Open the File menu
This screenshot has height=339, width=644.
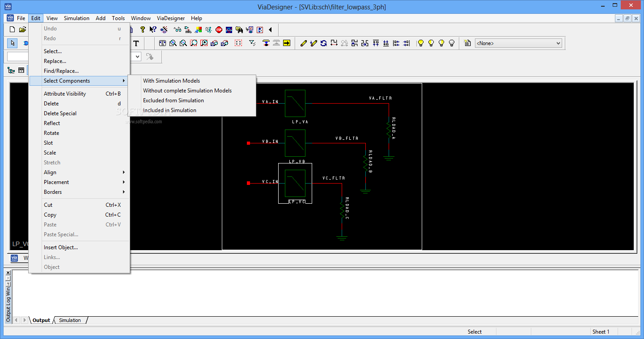pos(21,18)
